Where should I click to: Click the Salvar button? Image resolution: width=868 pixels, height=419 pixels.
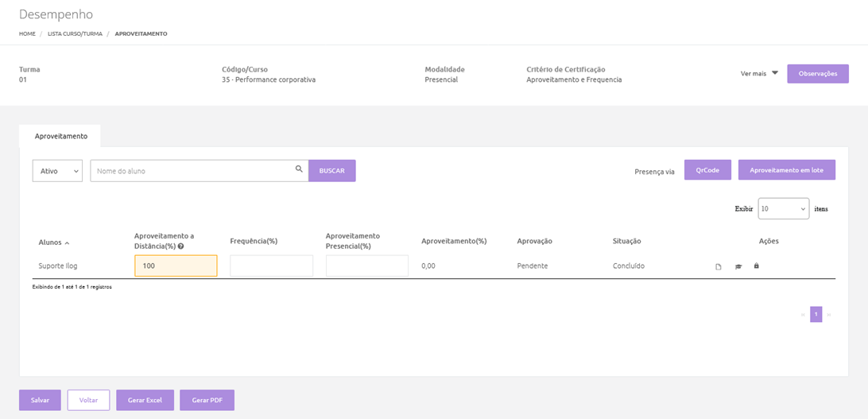pyautogui.click(x=40, y=400)
